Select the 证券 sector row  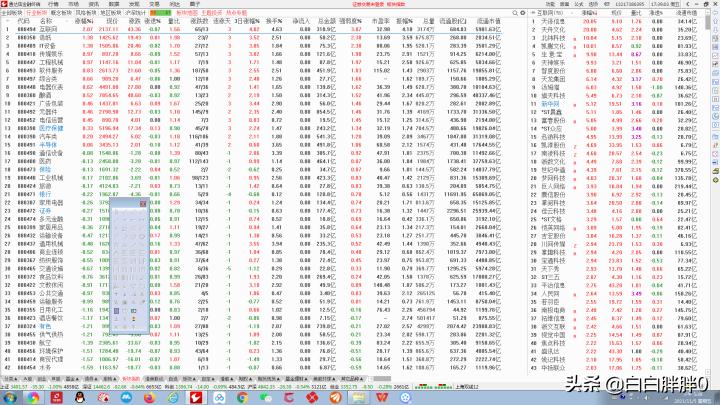(251, 211)
